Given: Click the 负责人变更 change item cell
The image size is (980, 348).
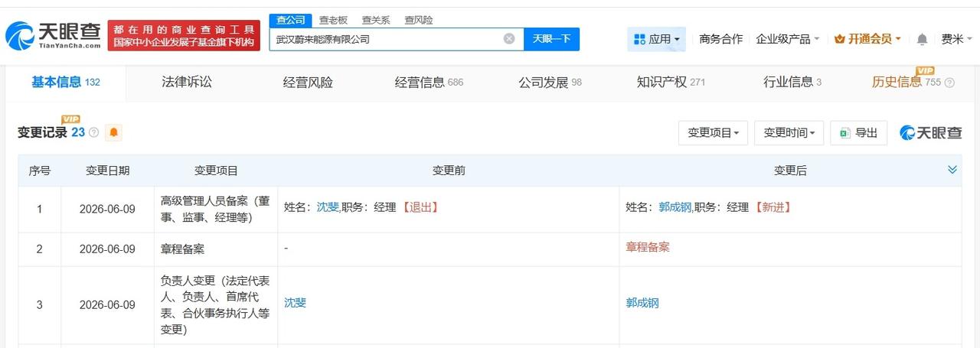Looking at the screenshot, I should click(x=215, y=304).
